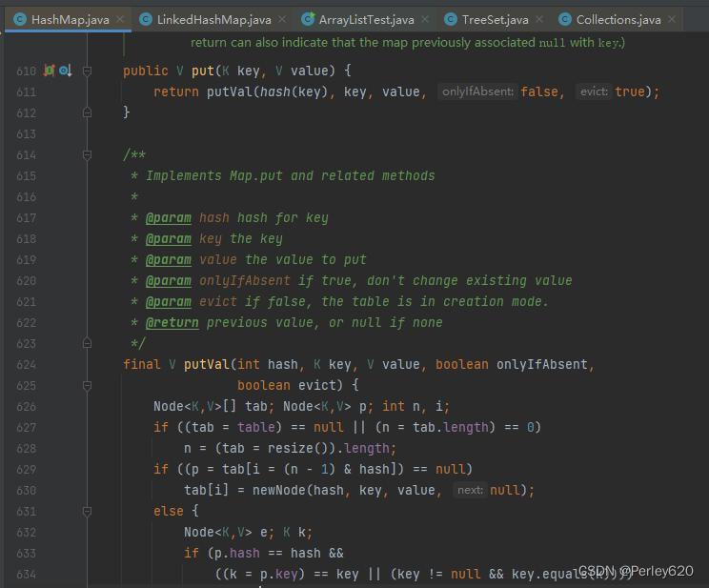Collapse the else block fold at line 631
The width and height of the screenshot is (709, 588).
88,512
